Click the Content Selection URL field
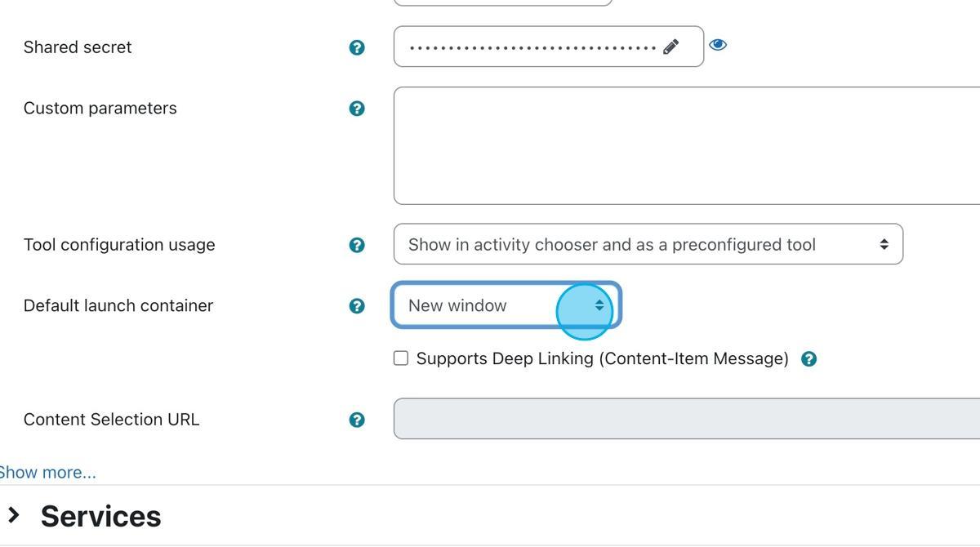980x547 pixels. (x=686, y=419)
